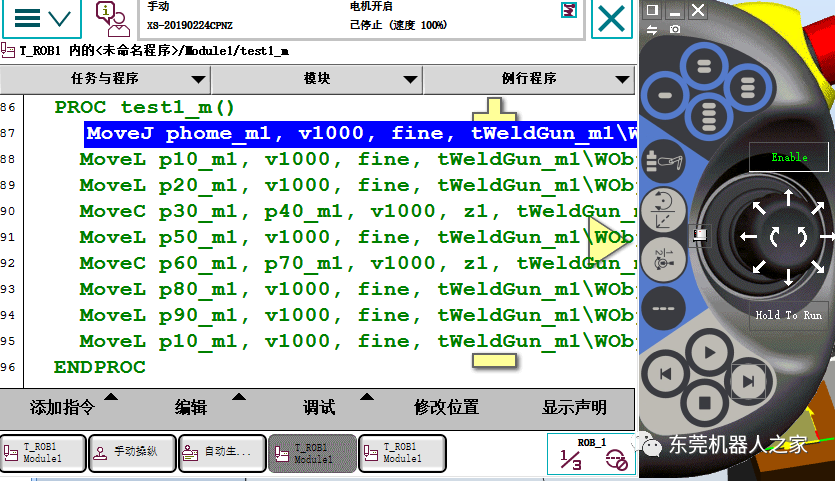
Task: Click the 显示声明 button
Action: point(574,407)
